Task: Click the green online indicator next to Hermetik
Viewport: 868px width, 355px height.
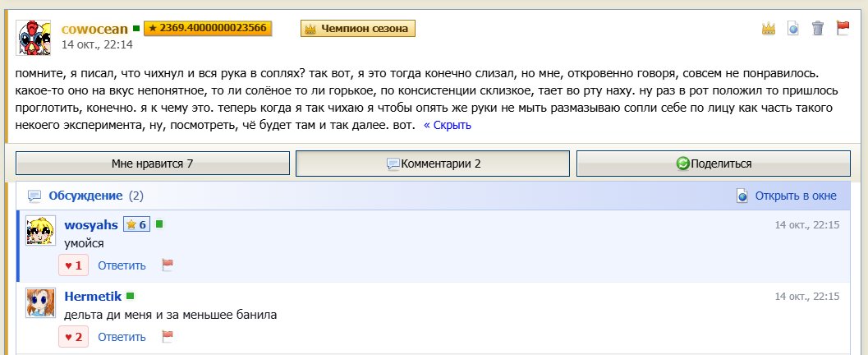Action: (x=130, y=297)
